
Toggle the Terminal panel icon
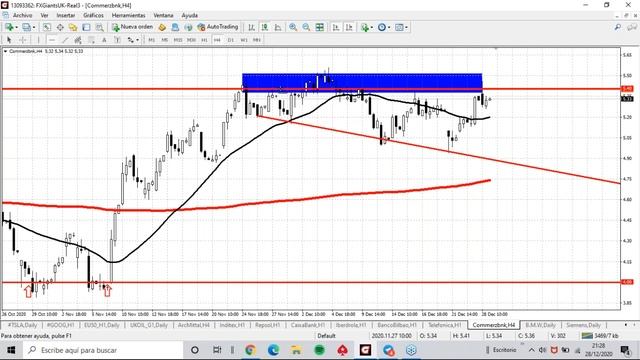point(86,27)
